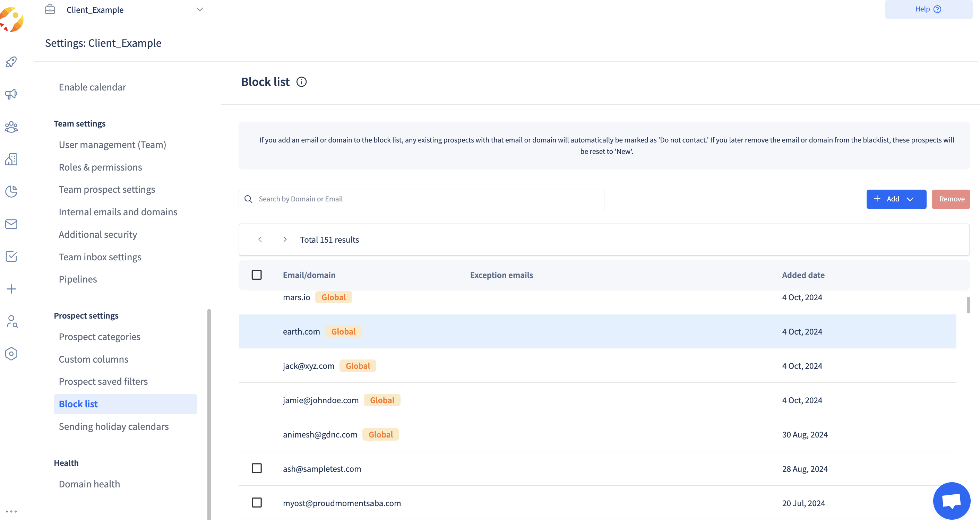
Task: Click the rocket icon in left sidebar
Action: coord(11,62)
